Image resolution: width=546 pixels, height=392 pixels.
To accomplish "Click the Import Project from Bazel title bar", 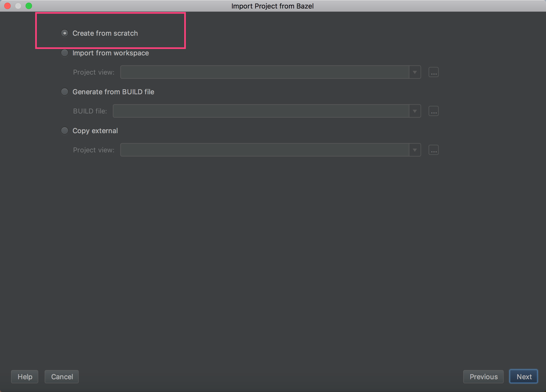I will (272, 6).
